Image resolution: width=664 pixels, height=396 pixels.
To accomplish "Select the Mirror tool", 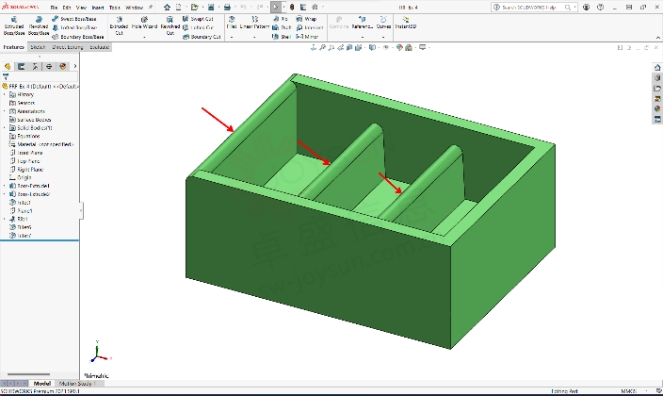I will click(x=307, y=37).
